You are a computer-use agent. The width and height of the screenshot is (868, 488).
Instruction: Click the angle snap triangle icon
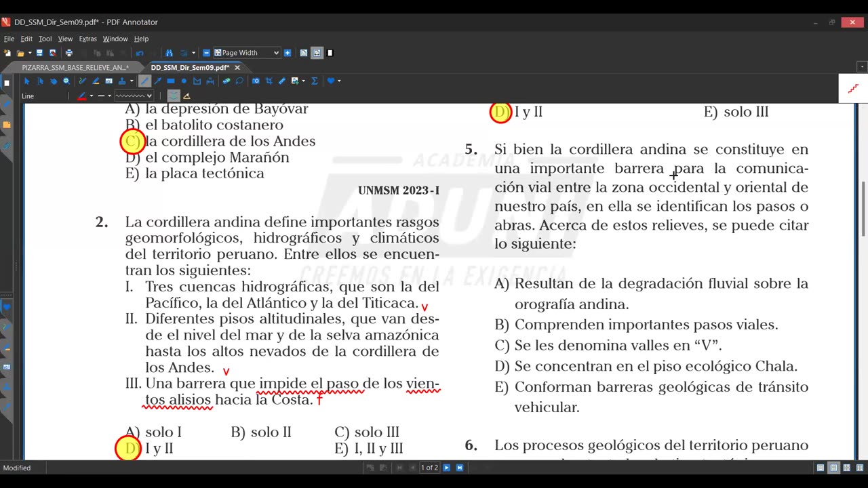click(187, 96)
